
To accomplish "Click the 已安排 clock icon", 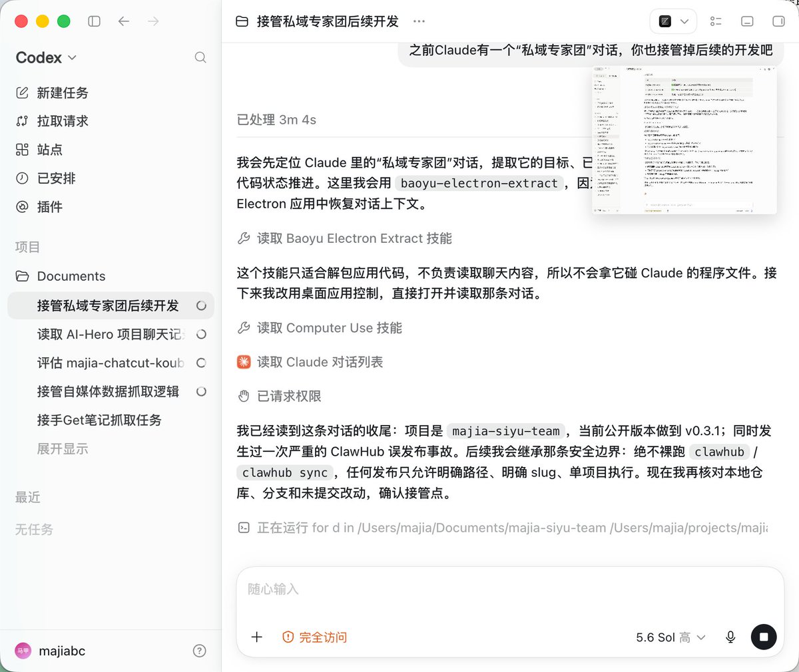I will tap(22, 178).
